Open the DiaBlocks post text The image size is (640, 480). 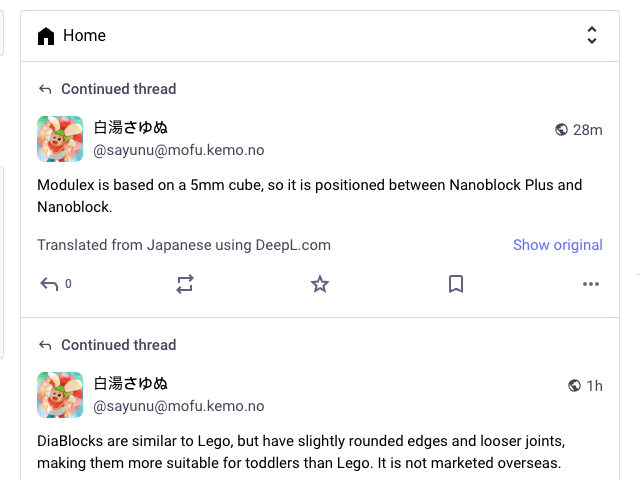(x=301, y=452)
